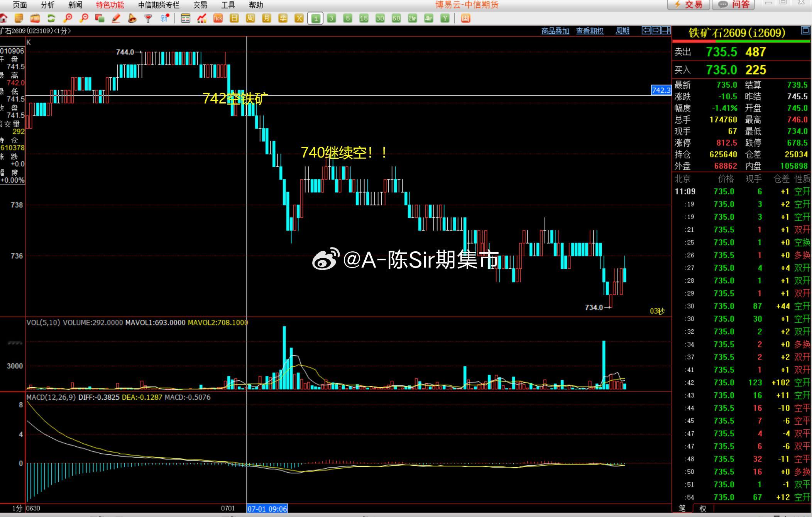Image resolution: width=812 pixels, height=517 pixels.
Task: Click the 卖出 price 735.5
Action: point(721,52)
